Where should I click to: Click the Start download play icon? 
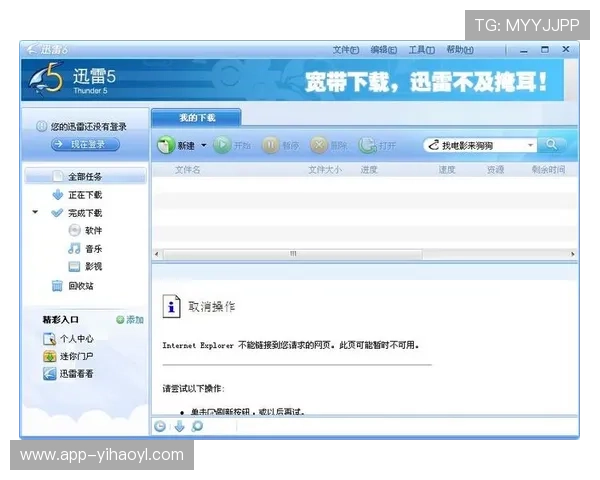pos(222,145)
